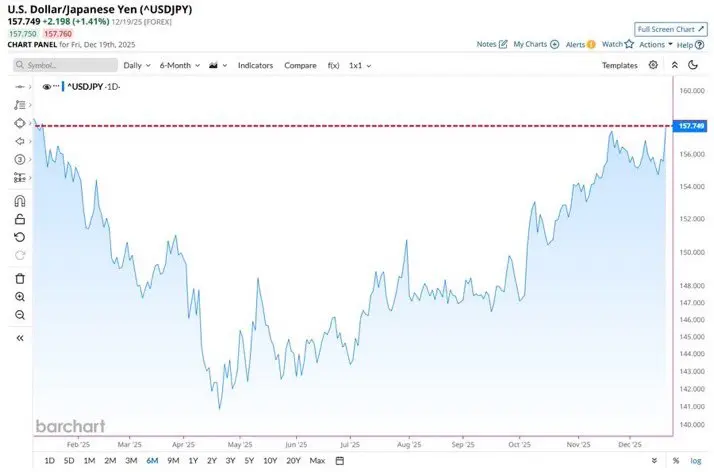The height and width of the screenshot is (472, 714).
Task: Open the f(x) expressions menu
Action: click(x=333, y=65)
